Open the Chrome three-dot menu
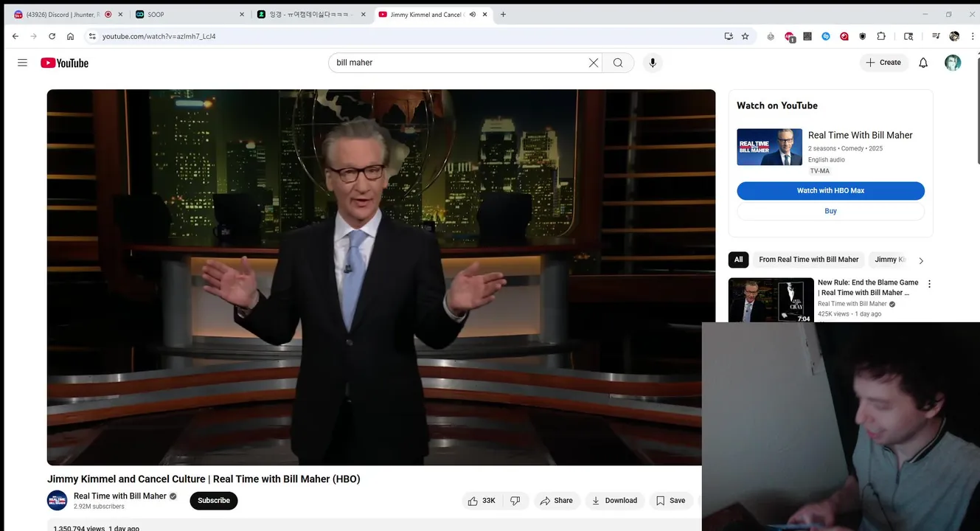 (x=972, y=36)
